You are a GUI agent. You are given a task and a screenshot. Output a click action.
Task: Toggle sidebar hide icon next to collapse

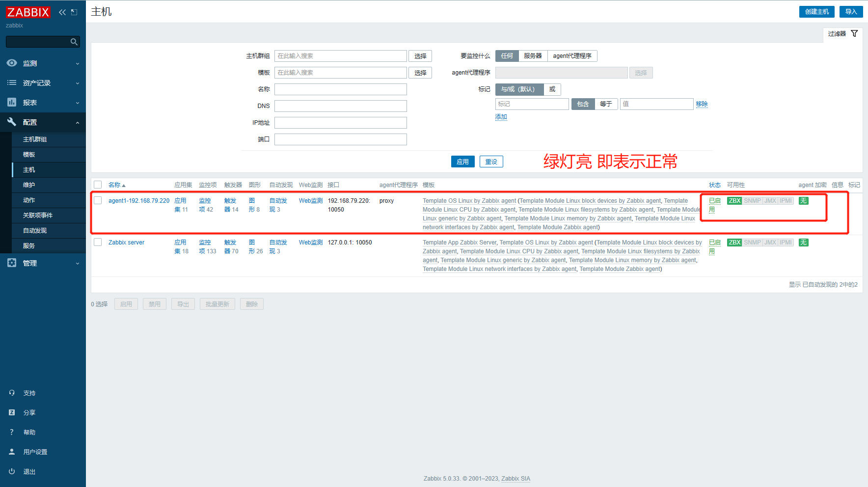(x=74, y=12)
